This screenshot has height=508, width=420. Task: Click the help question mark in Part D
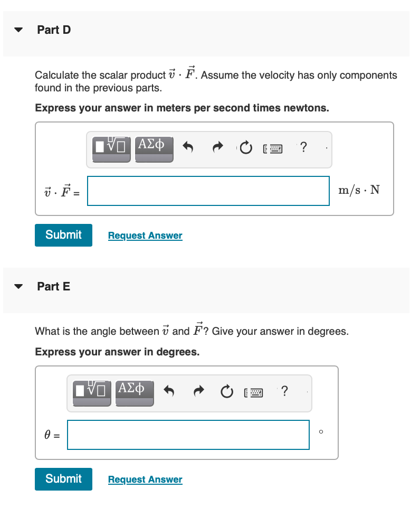click(x=303, y=148)
